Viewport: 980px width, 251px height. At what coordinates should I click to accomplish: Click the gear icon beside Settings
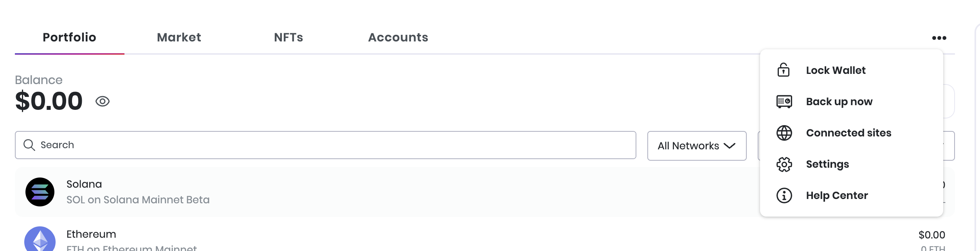point(784,164)
